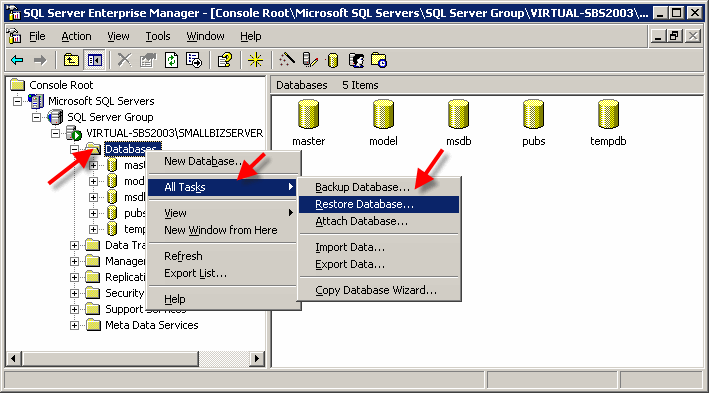Click All Tasks in context menu
Image resolution: width=709 pixels, height=393 pixels.
[223, 187]
